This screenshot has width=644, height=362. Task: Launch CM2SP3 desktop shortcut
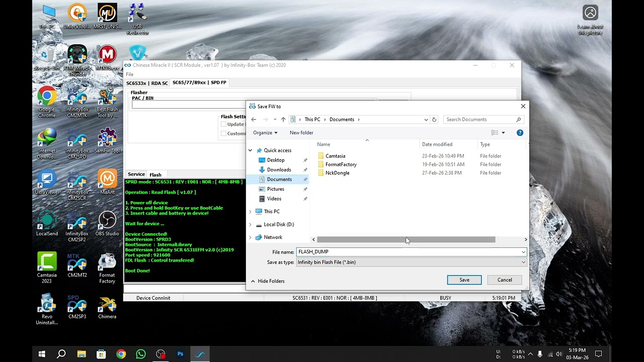pos(77,307)
